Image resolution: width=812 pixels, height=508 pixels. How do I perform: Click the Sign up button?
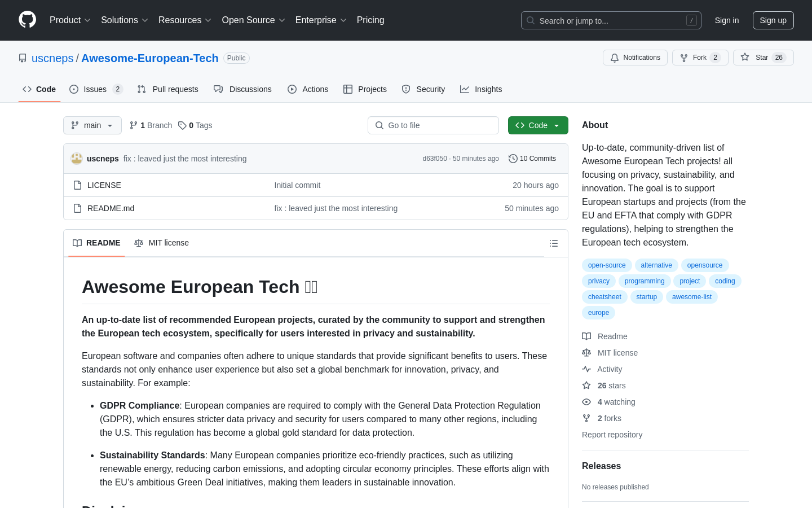(773, 20)
